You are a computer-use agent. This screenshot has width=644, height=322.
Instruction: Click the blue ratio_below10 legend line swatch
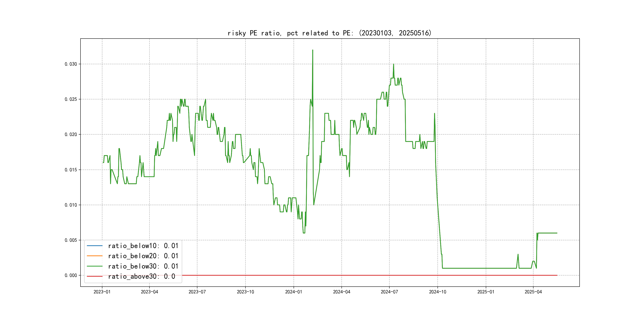point(94,246)
